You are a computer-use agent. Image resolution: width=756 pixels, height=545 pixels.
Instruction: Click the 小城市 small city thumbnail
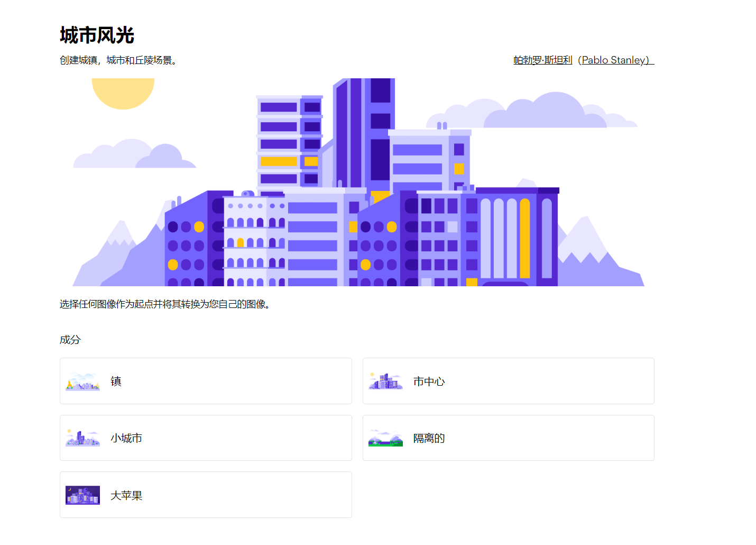point(82,438)
